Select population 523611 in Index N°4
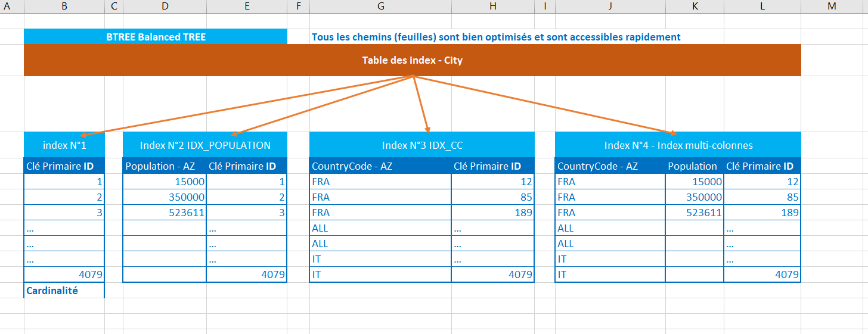 (695, 213)
